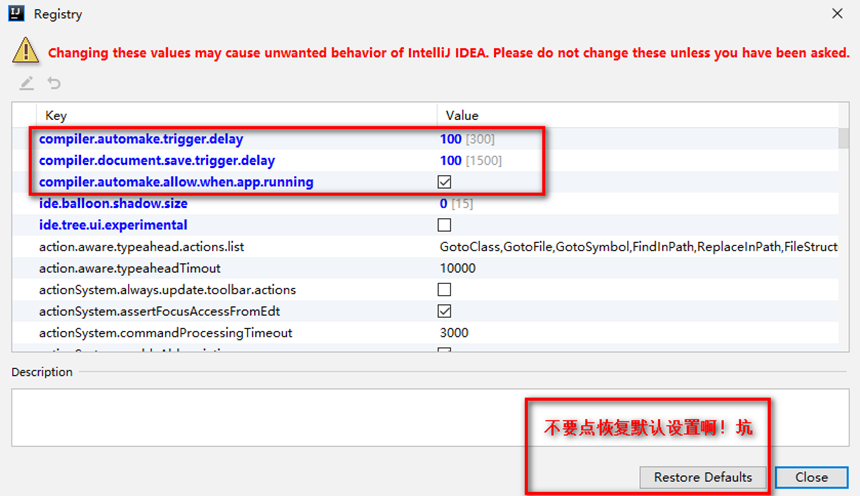The height and width of the screenshot is (496, 860).
Task: Toggle compiler.automake.allow.when.app.running checkbox
Action: coord(445,182)
